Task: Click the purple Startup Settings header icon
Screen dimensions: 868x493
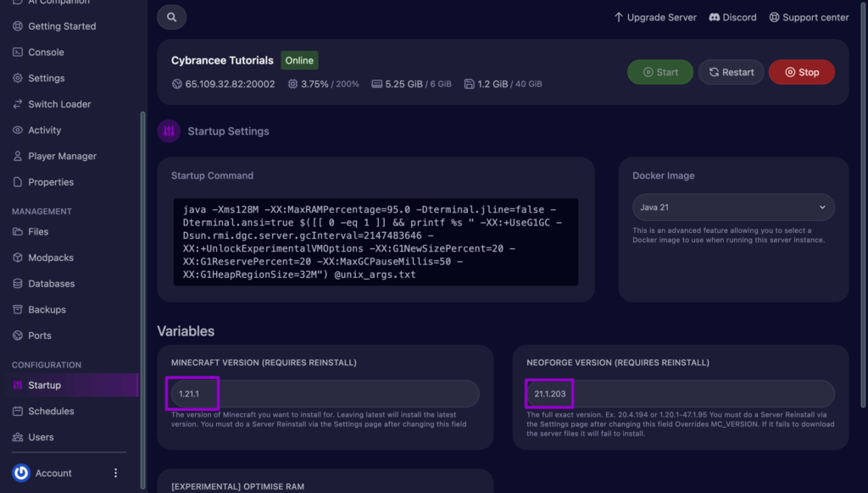Action: click(x=169, y=131)
